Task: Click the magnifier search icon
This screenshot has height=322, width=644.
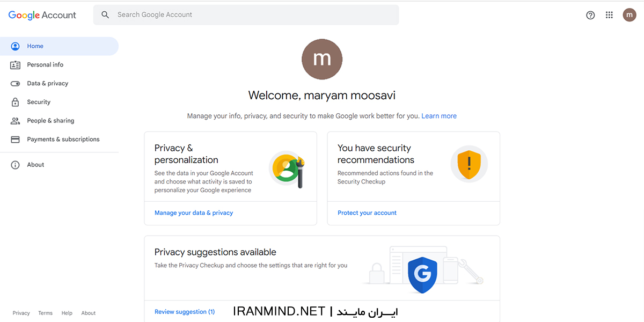Action: click(106, 15)
